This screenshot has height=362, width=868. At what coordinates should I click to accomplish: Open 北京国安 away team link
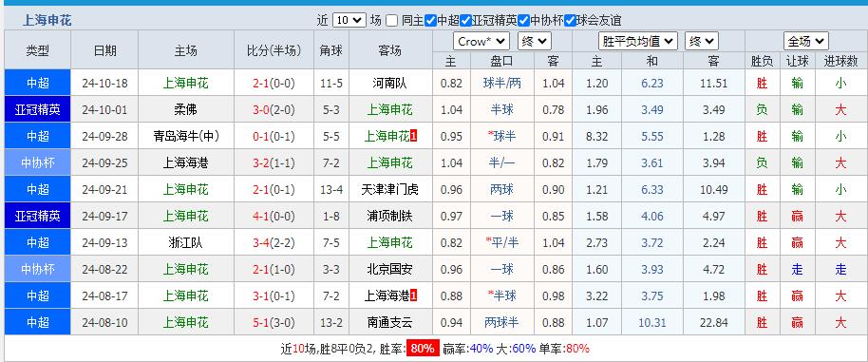(389, 269)
